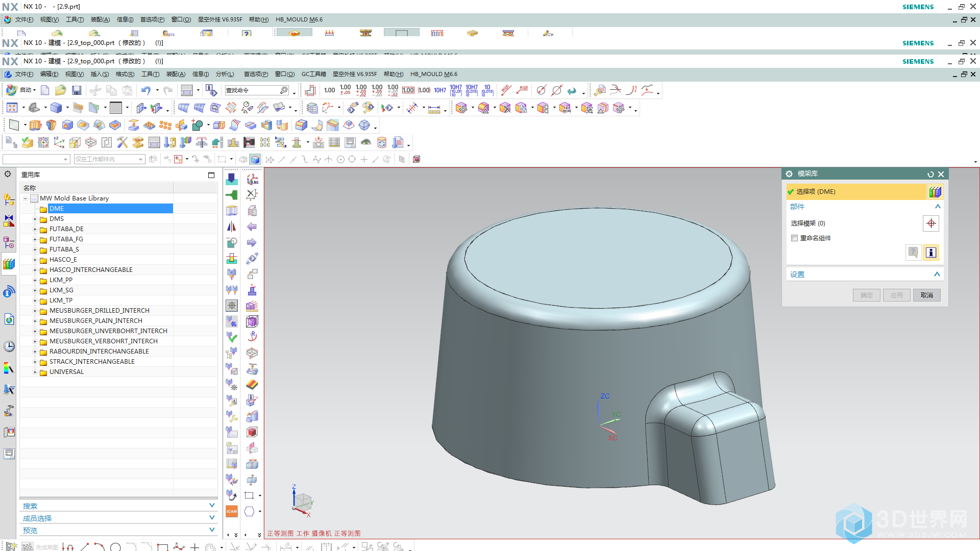The width and height of the screenshot is (980, 551).
Task: Open the 分析(L) menu
Action: point(225,74)
